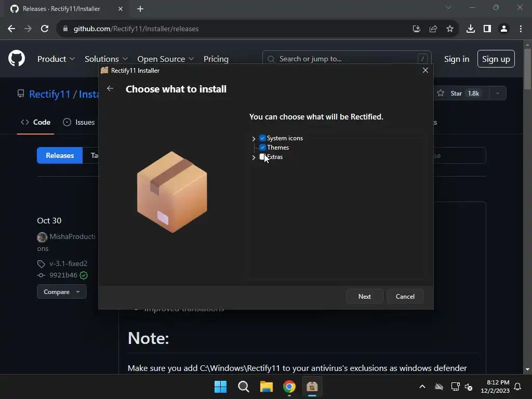This screenshot has height=399, width=532.
Task: Go to the GitHub home logo
Action: (x=17, y=58)
